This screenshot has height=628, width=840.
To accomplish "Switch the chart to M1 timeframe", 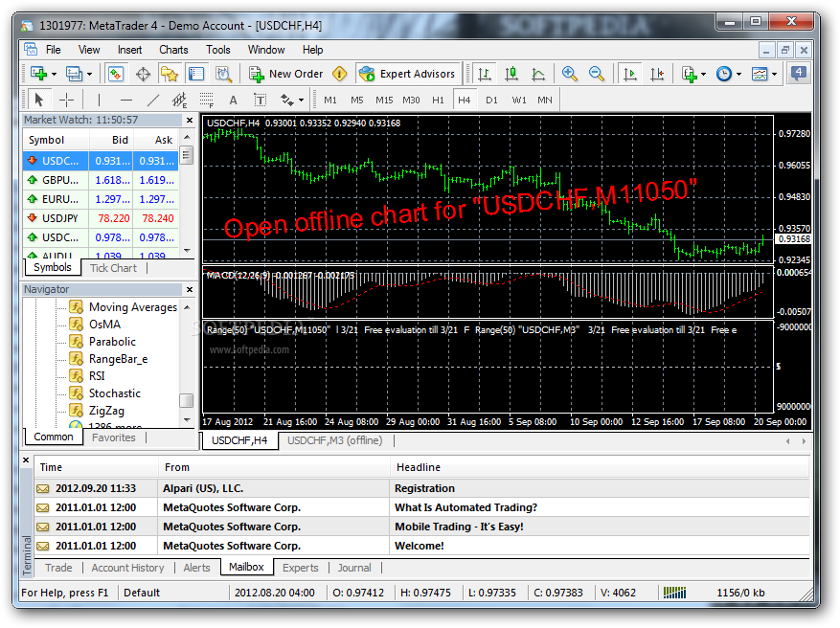I will tap(330, 101).
